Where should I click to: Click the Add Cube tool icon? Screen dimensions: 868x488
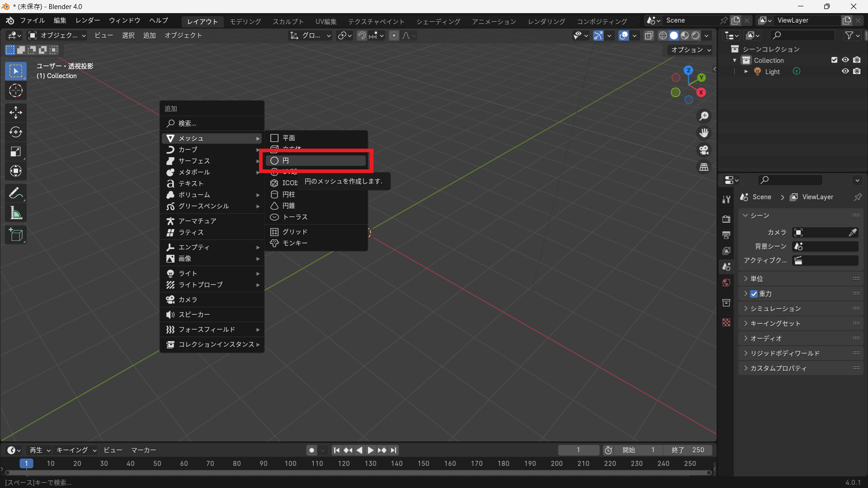(16, 235)
